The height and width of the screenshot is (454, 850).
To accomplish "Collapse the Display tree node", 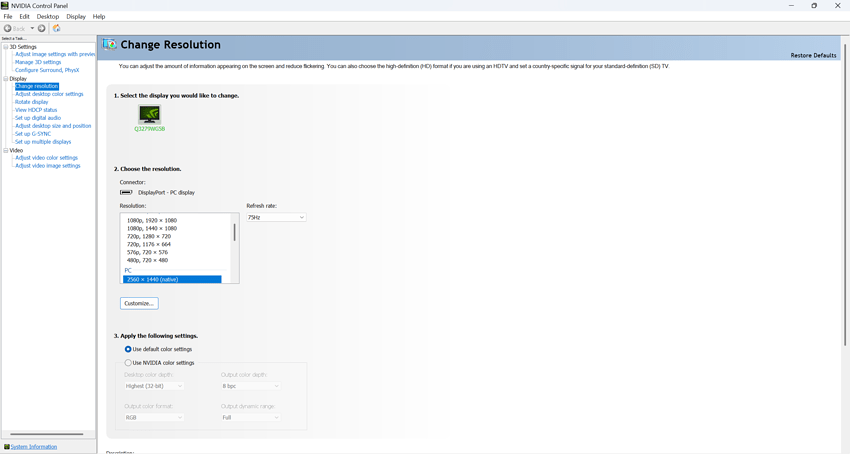I will click(x=5, y=79).
